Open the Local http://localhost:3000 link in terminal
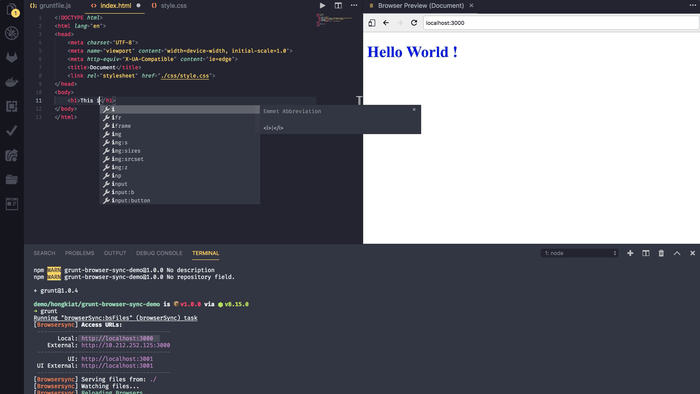The width and height of the screenshot is (700, 394). pyautogui.click(x=117, y=338)
